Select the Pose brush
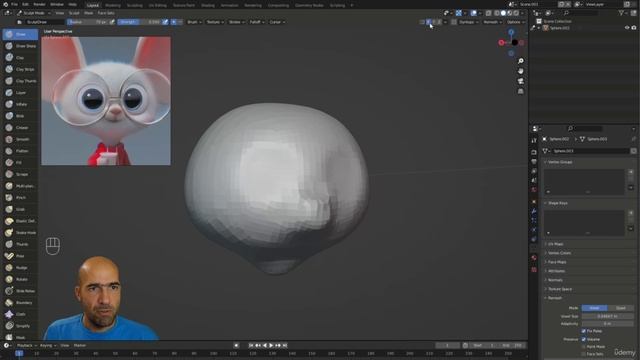 [x=20, y=256]
